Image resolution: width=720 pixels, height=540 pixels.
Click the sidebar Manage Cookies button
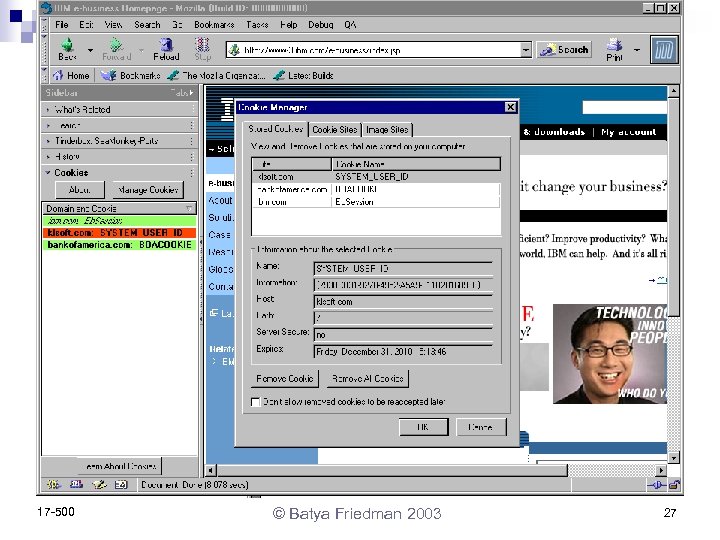[147, 190]
